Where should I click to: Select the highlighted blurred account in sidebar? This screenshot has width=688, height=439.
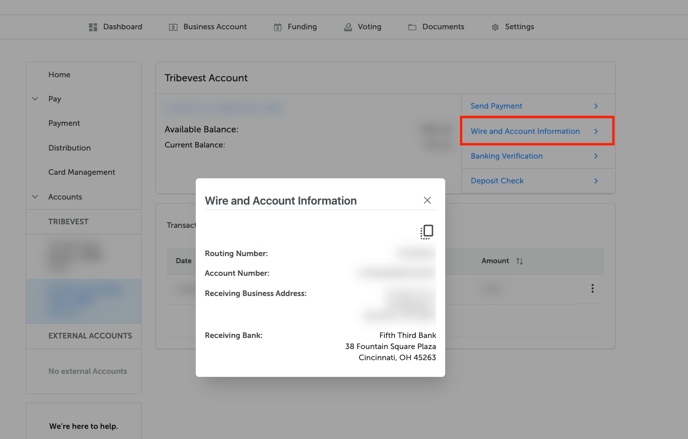point(84,301)
